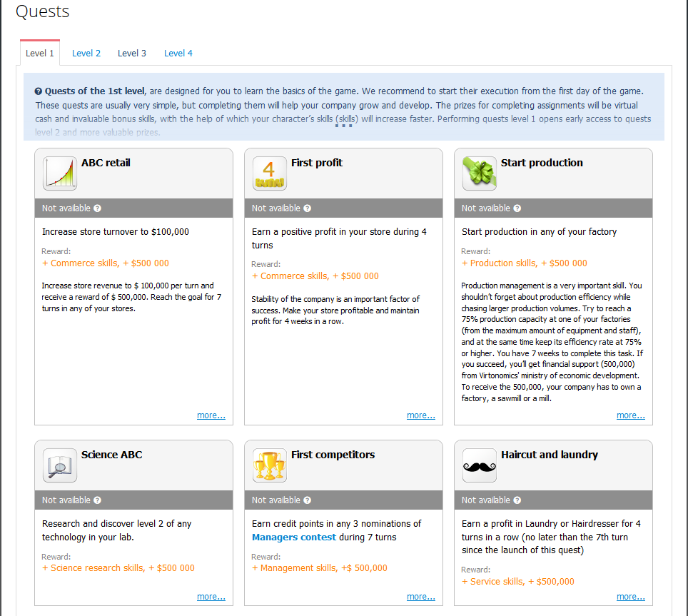Click '+ Science research skills, + $500 000' reward
This screenshot has height=616, width=688.
(118, 567)
